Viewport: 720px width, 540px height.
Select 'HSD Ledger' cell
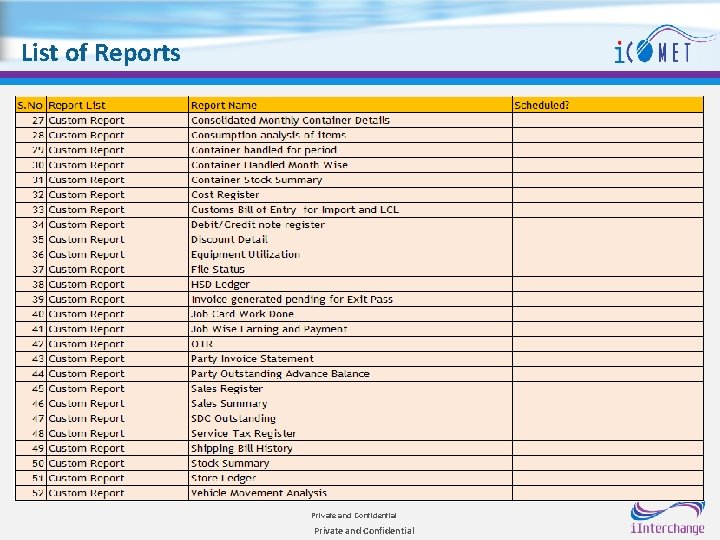click(350, 284)
